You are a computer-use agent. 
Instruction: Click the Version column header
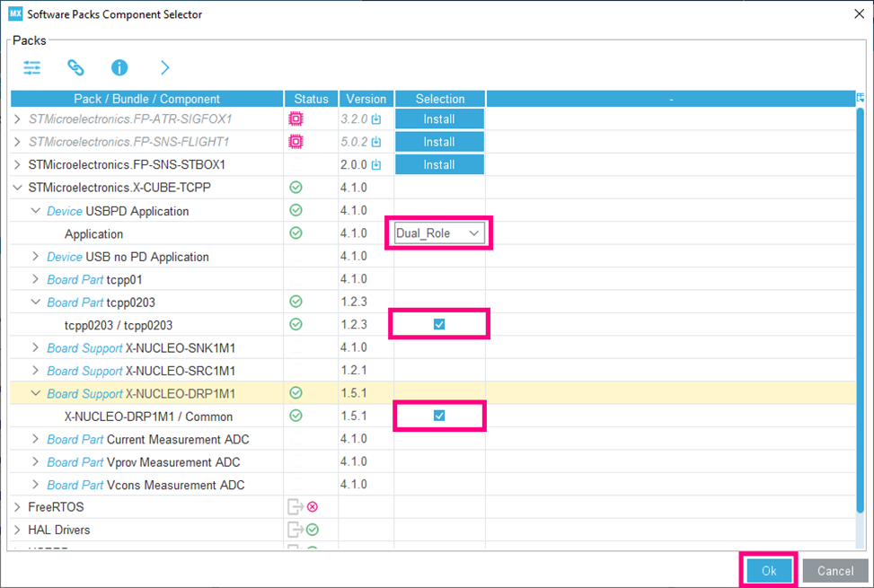pyautogui.click(x=366, y=99)
